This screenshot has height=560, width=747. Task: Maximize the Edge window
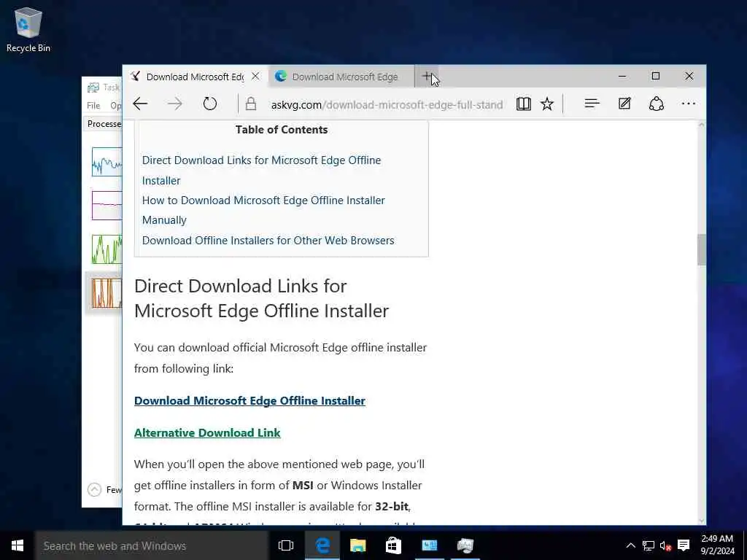(x=656, y=76)
